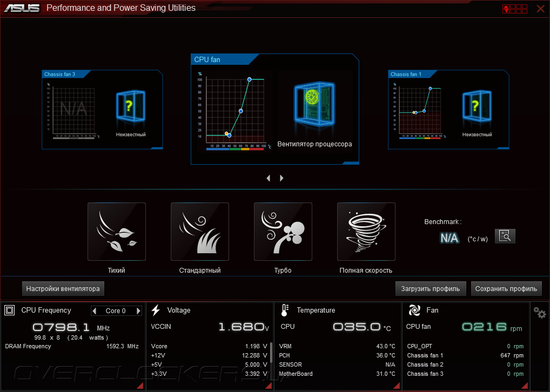
Task: Click the Chassis fan 1 unknown case icon
Action: tap(477, 106)
